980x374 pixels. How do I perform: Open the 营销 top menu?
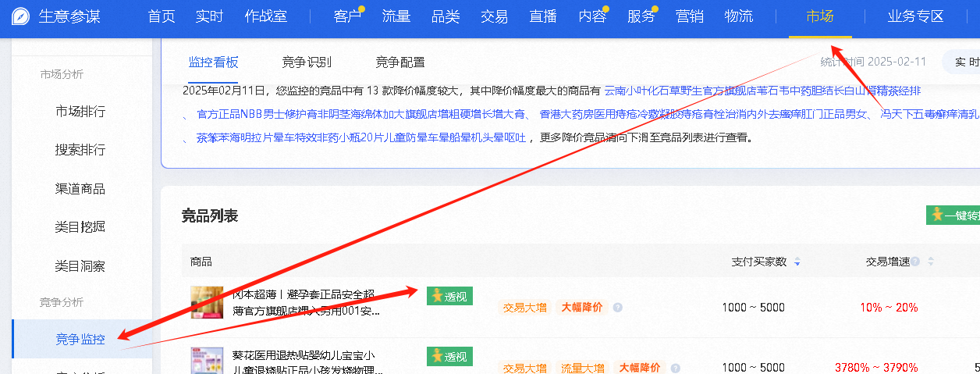tap(690, 16)
